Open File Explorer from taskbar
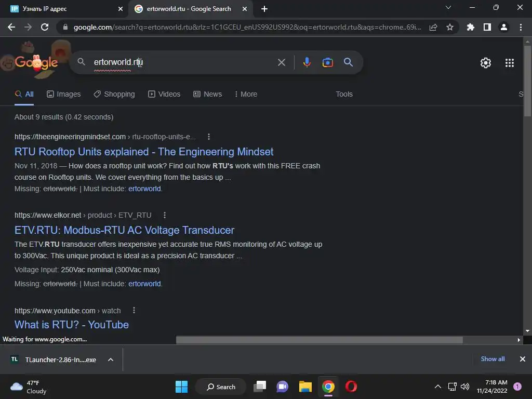 coord(305,387)
